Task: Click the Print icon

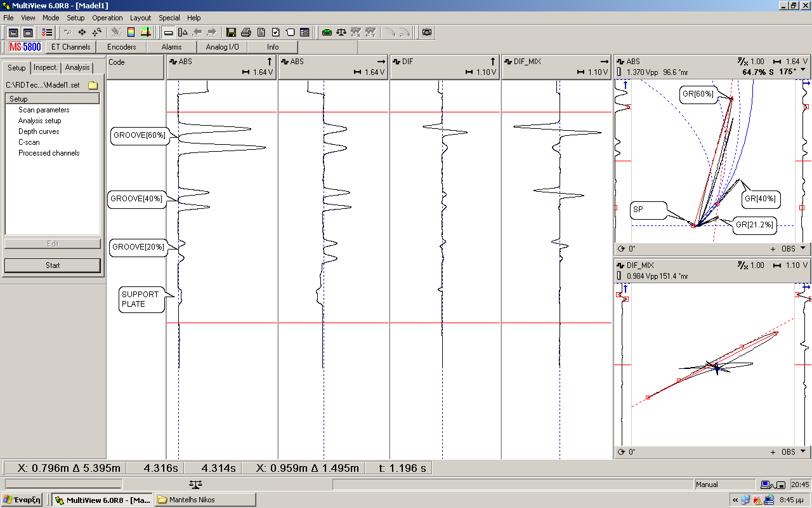Action: (x=246, y=32)
